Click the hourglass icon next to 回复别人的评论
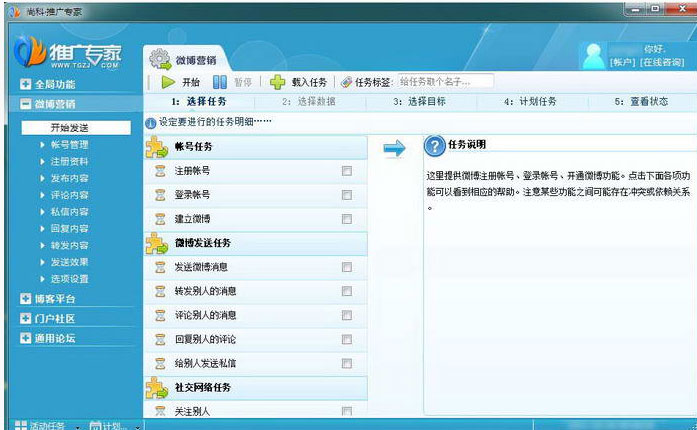Viewport: 697px width, 430px height. coord(160,339)
